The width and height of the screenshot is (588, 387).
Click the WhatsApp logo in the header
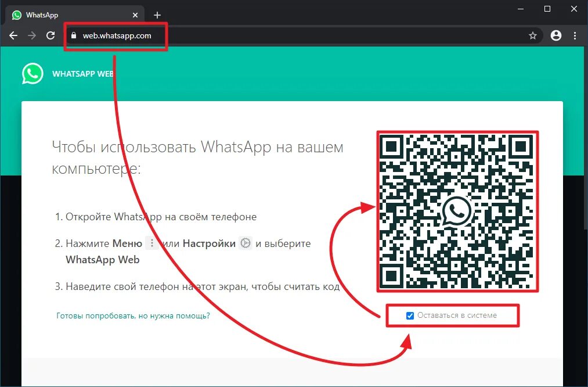[x=33, y=74]
